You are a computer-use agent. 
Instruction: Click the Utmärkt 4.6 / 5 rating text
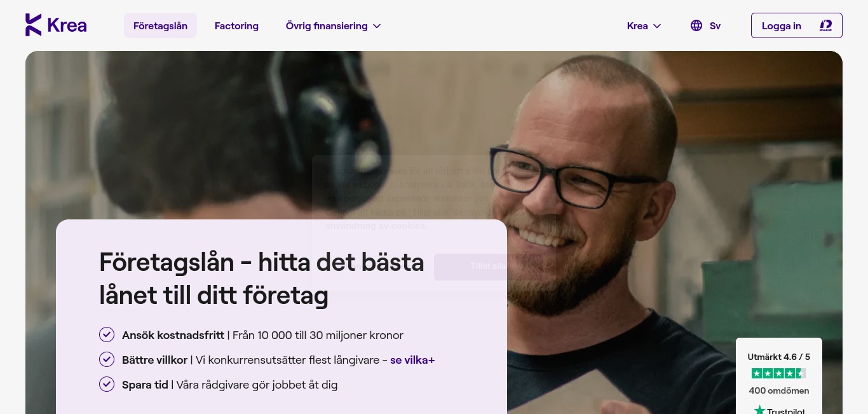pyautogui.click(x=779, y=357)
